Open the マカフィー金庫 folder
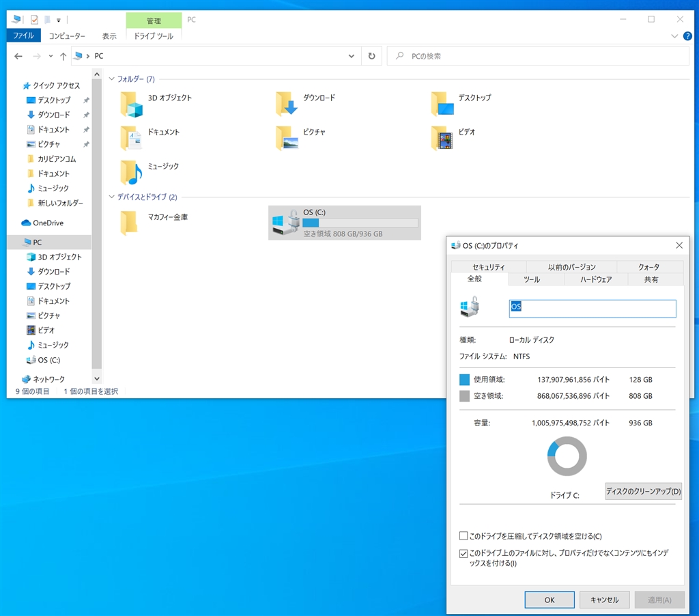699x616 pixels. tap(129, 223)
